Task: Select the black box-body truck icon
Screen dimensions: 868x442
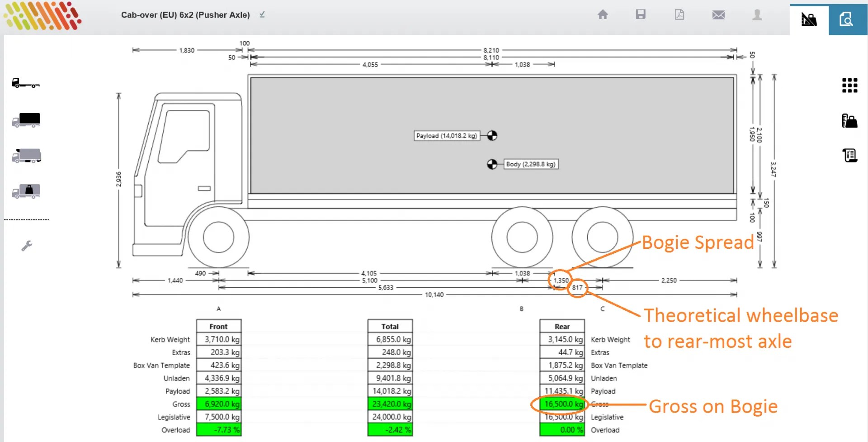Action: [x=26, y=120]
